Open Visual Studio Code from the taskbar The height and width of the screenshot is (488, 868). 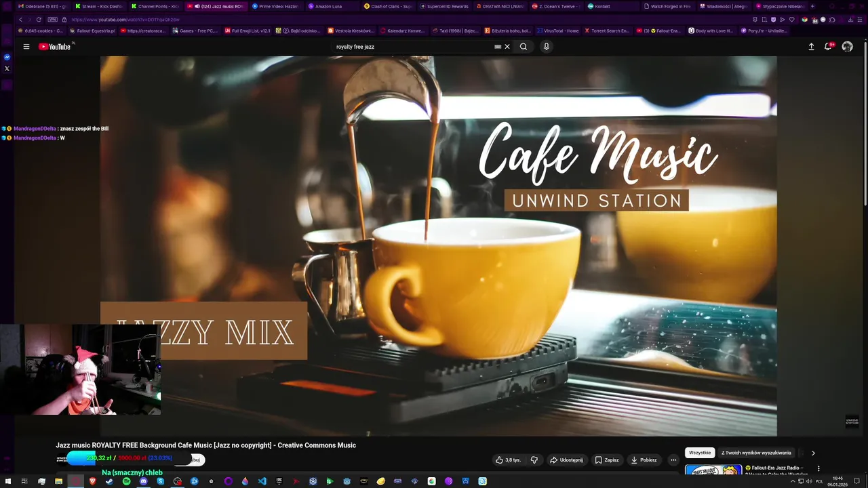tap(262, 481)
